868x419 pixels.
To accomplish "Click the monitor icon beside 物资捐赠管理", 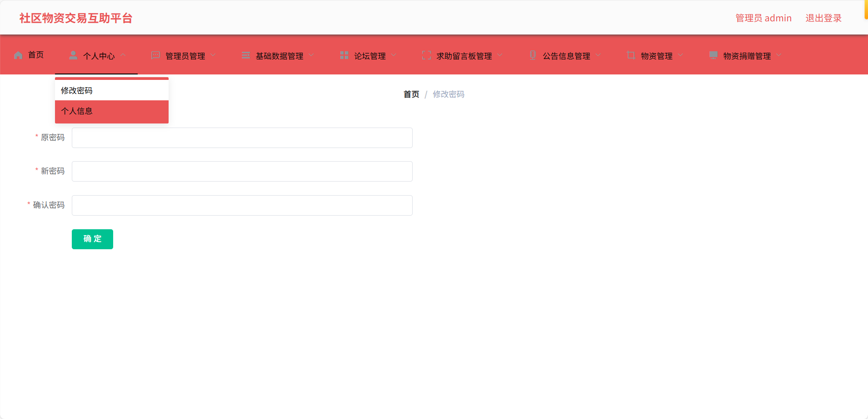I will (x=713, y=55).
